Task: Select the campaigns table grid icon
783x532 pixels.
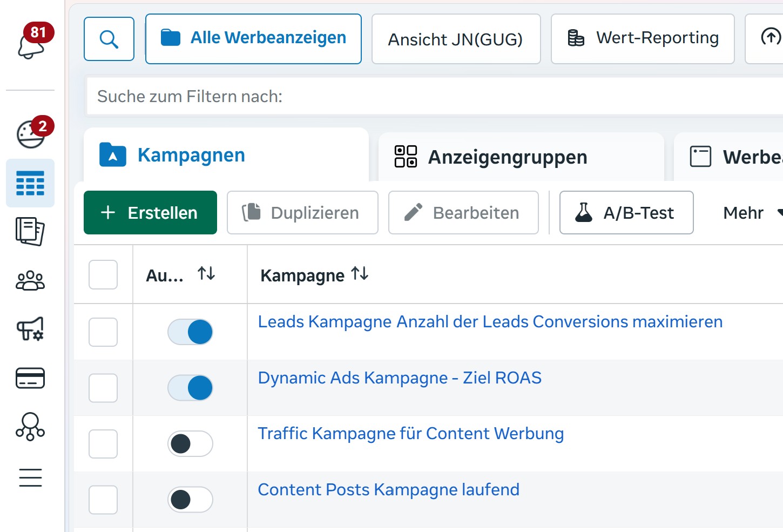Action: click(x=30, y=183)
